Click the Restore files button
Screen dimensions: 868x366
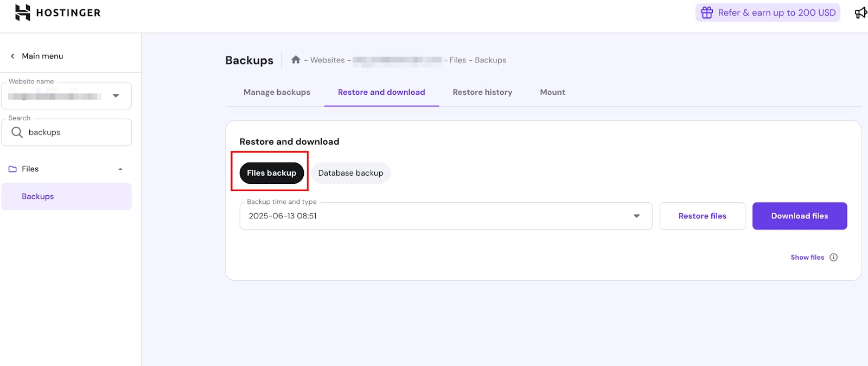(702, 216)
